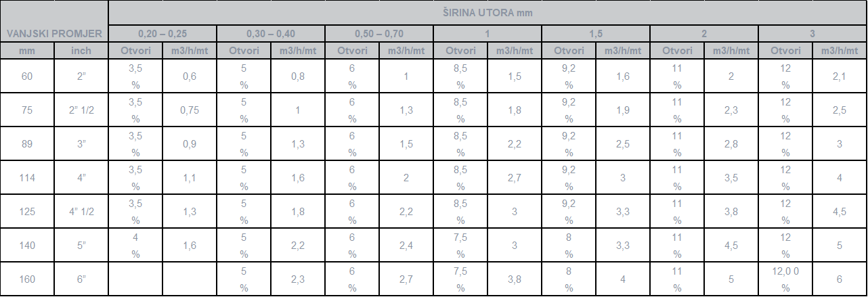Click the 0,20 – 0,25 column header
This screenshot has width=868, height=297.
pyautogui.click(x=162, y=33)
